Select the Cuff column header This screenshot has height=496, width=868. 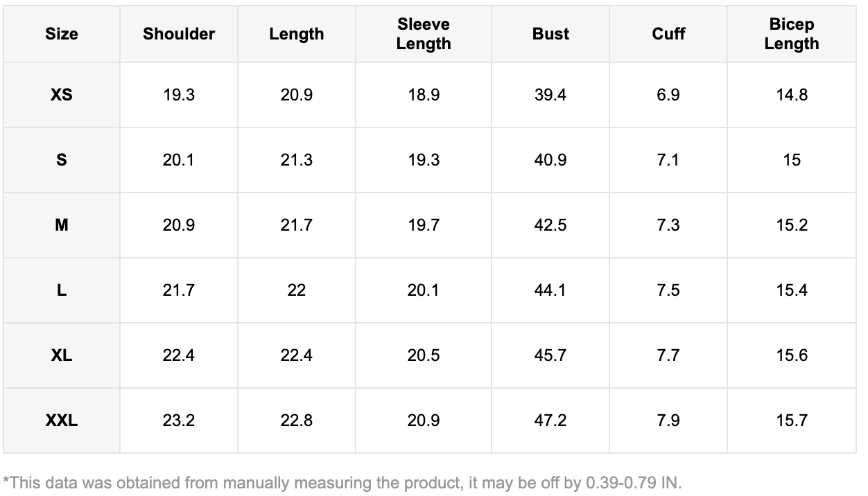coord(668,34)
